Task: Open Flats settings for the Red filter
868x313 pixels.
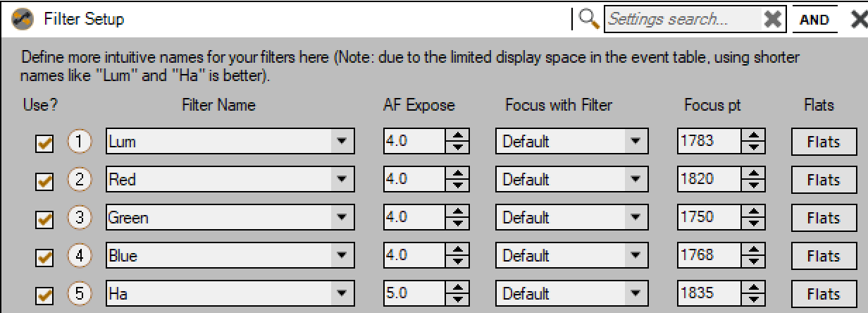Action: (x=823, y=180)
